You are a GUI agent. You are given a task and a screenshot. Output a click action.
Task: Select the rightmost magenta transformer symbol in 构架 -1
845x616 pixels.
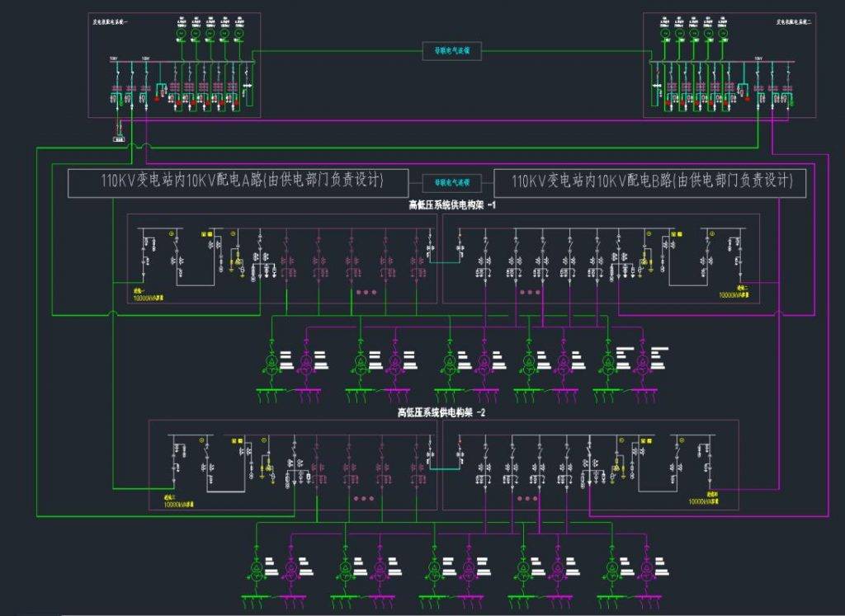642,362
